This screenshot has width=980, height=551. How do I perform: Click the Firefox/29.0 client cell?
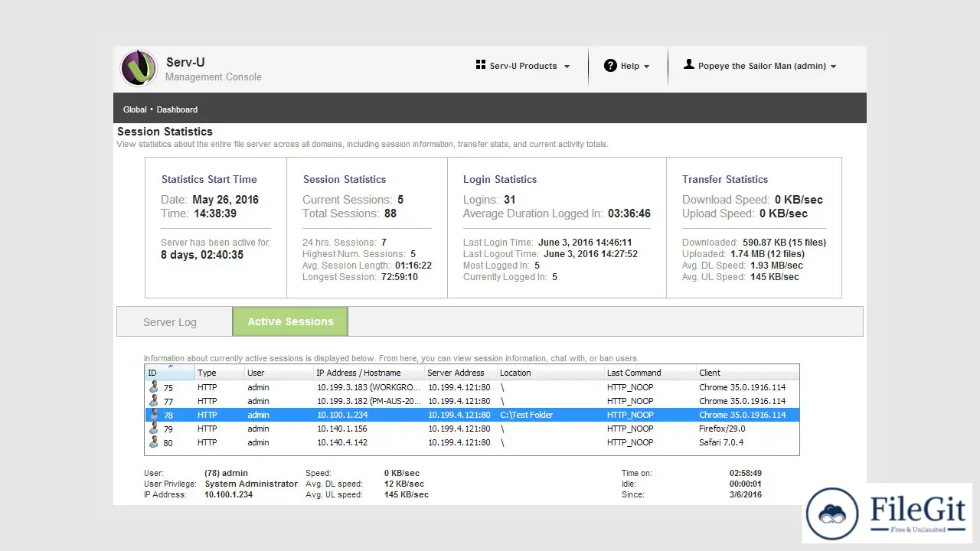pyautogui.click(x=722, y=429)
